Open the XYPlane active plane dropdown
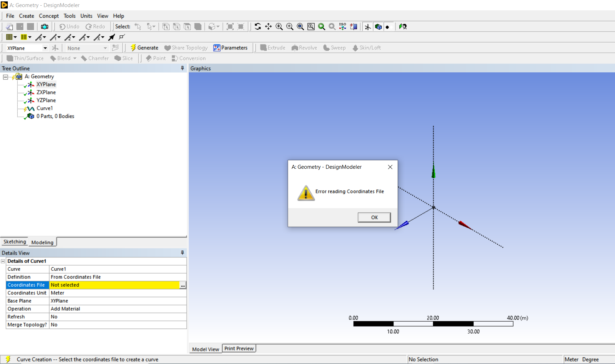This screenshot has width=615, height=364. pyautogui.click(x=45, y=48)
